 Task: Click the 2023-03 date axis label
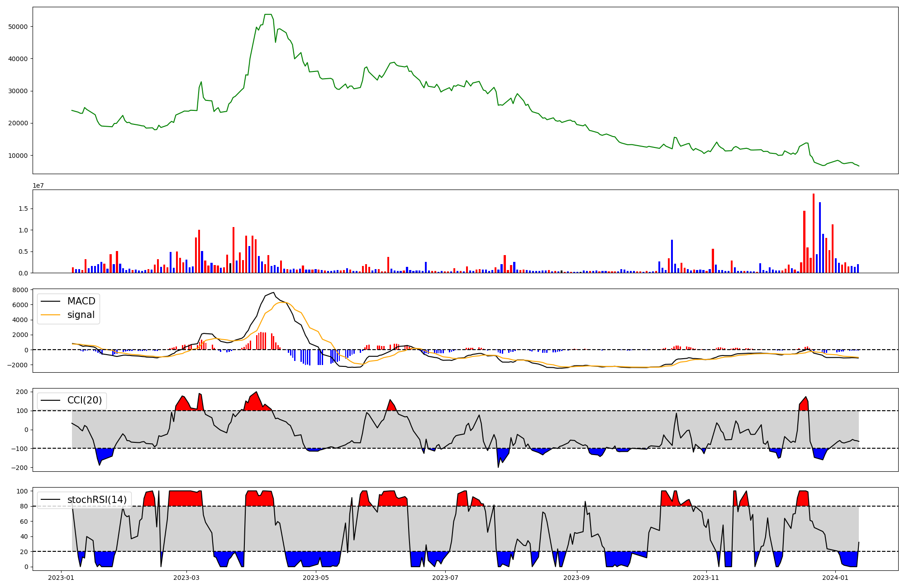click(186, 578)
